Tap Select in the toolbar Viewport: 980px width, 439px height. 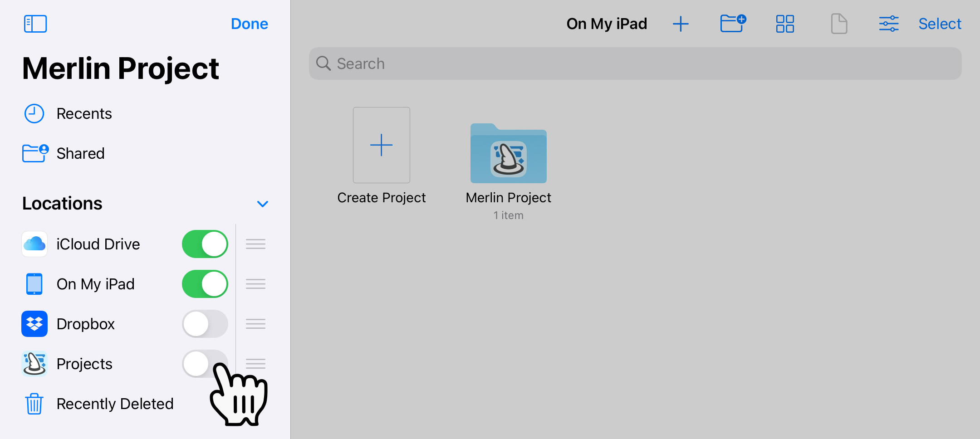coord(940,24)
